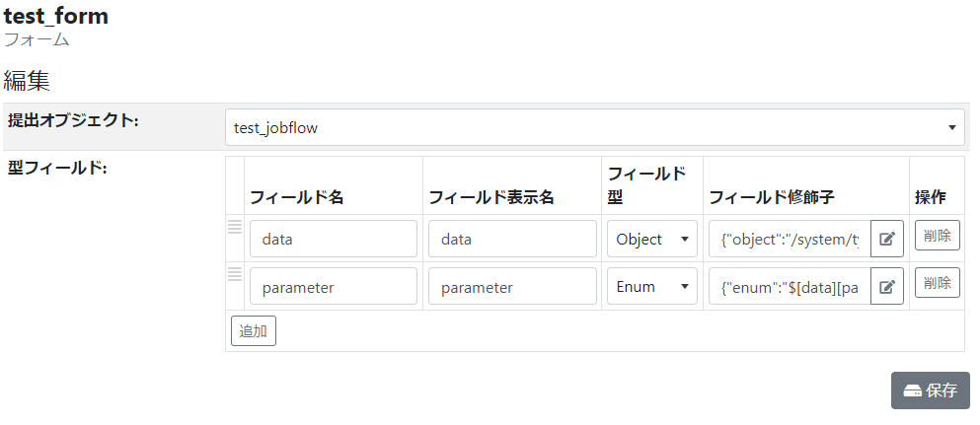This screenshot has height=425, width=980.
Task: Expand the 提出オブジェクト test_jobflow dropdown
Action: tap(592, 127)
